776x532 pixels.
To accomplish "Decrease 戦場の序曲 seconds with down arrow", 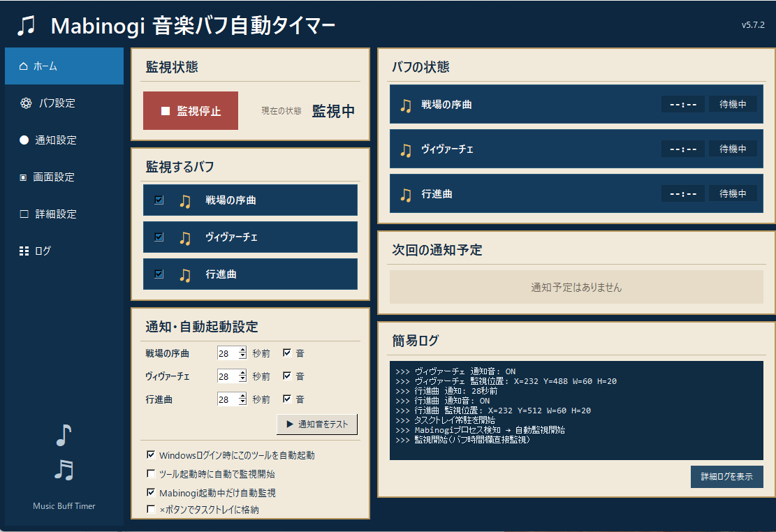I will click(242, 356).
